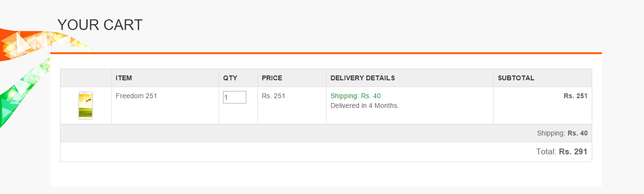Screen dimensions: 644x194
Task: Click the DELIVERY DETAILS column header
Action: 362,78
